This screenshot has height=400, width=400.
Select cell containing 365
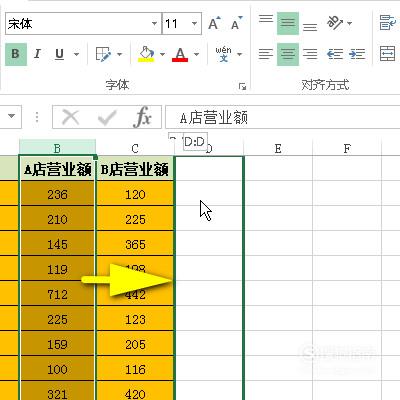135,244
